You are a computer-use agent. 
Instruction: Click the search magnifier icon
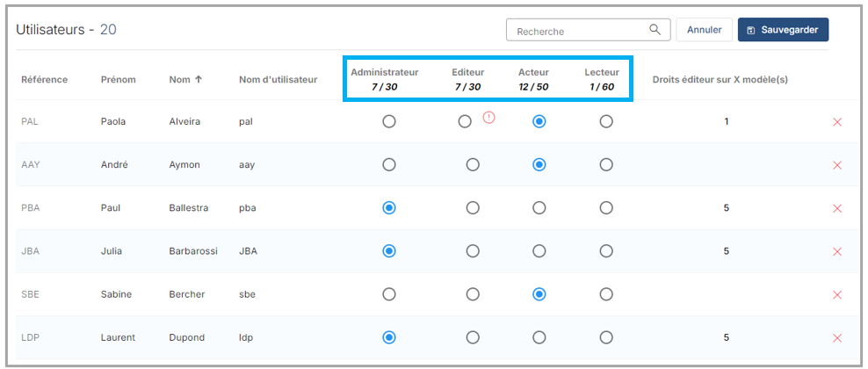pyautogui.click(x=655, y=30)
